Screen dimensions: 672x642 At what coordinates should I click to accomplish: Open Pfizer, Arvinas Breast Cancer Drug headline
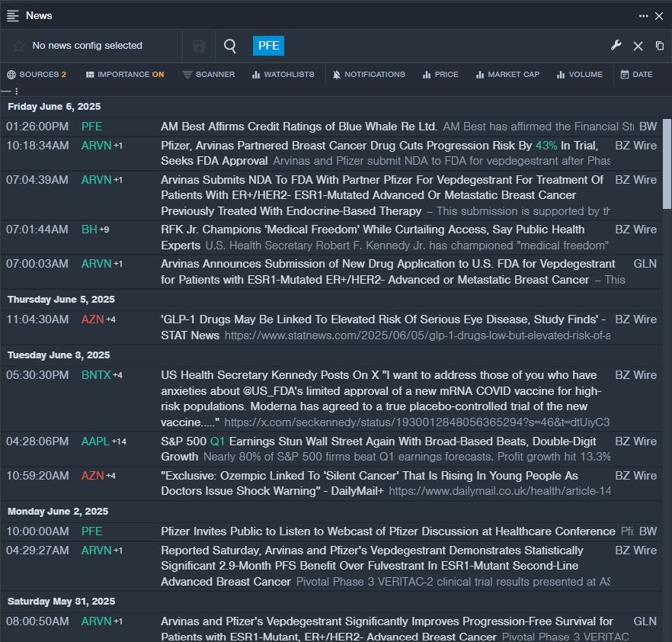[x=379, y=153]
